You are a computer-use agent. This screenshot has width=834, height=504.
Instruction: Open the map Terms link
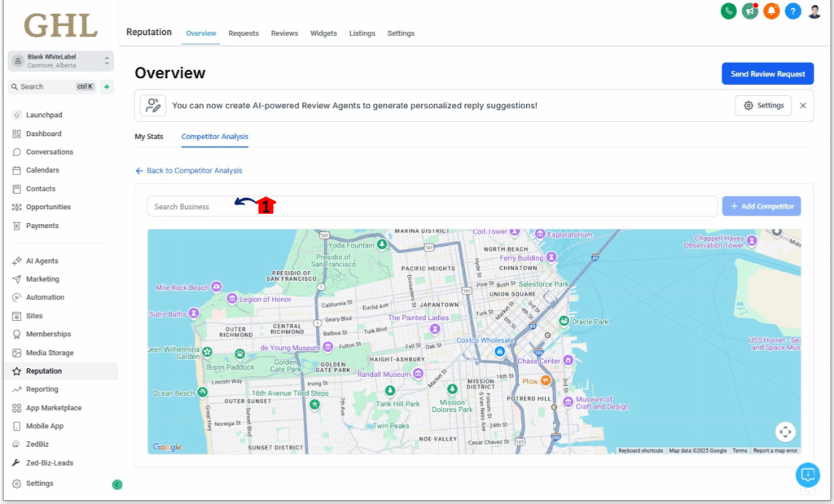740,450
